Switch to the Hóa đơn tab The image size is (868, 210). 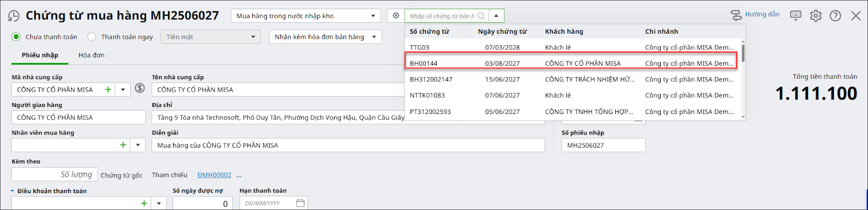91,55
